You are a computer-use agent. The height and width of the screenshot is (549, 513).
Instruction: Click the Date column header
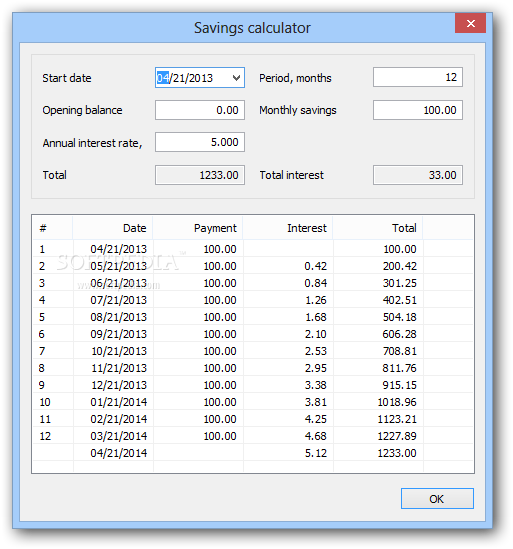coord(113,228)
